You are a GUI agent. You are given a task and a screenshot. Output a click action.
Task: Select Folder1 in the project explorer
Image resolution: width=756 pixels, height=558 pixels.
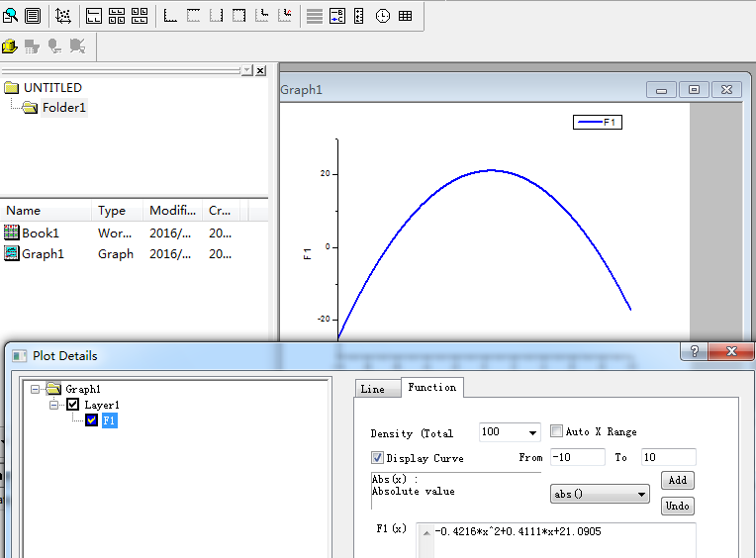63,108
